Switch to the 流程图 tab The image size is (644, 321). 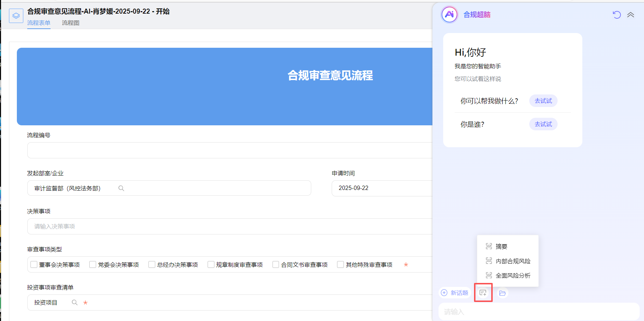coord(71,23)
